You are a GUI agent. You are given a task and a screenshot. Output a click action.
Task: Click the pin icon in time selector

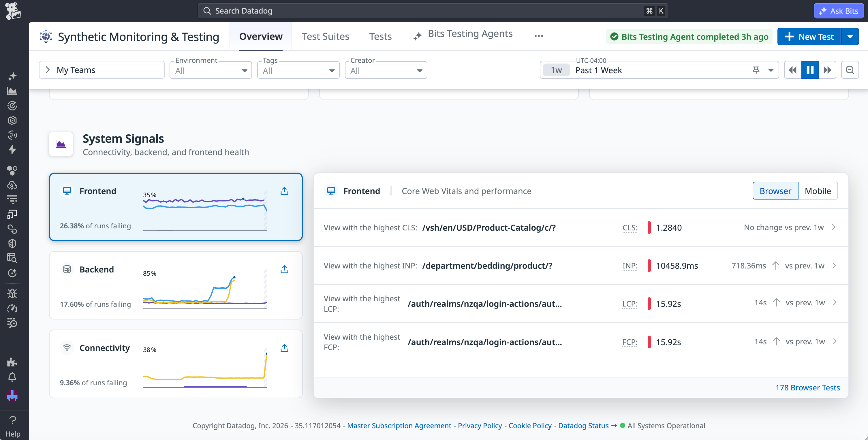pos(756,70)
